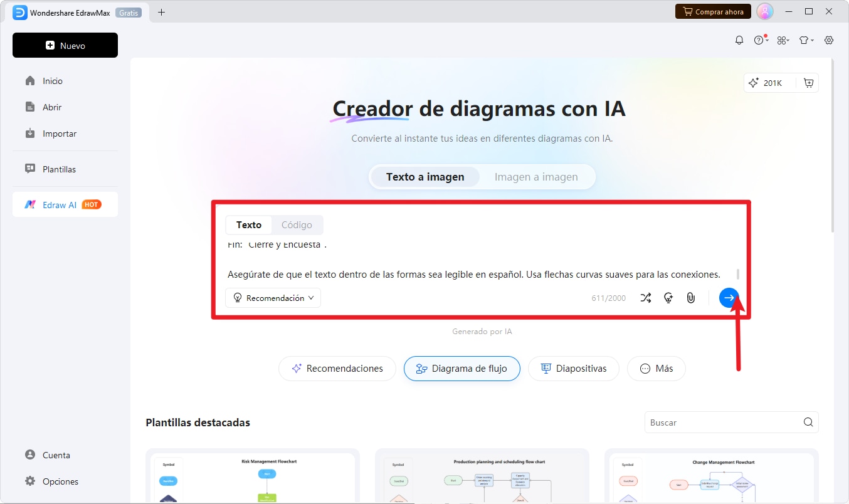Click the AI lightbulb inspiration icon
This screenshot has height=504, width=849.
click(x=668, y=298)
